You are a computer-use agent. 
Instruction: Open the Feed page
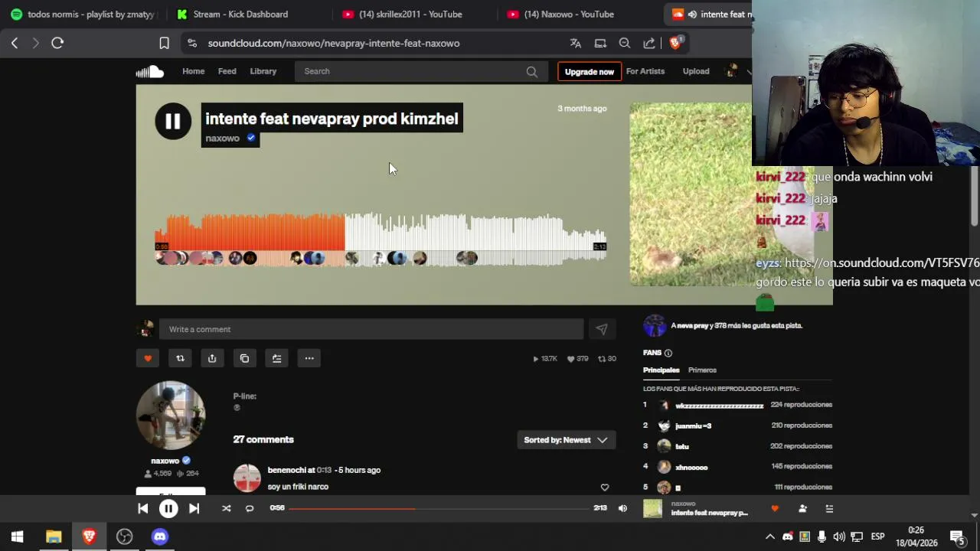pyautogui.click(x=227, y=71)
